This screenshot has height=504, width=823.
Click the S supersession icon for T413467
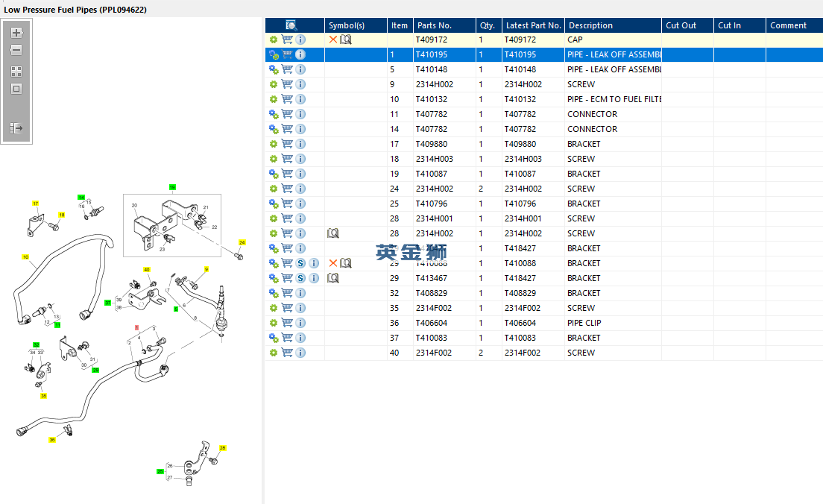coord(300,278)
